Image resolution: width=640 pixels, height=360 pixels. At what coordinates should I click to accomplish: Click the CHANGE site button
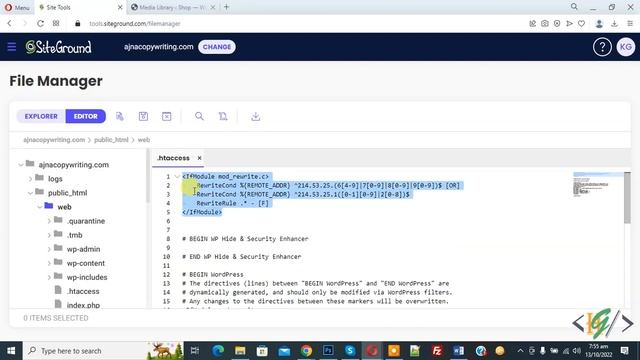(x=217, y=47)
